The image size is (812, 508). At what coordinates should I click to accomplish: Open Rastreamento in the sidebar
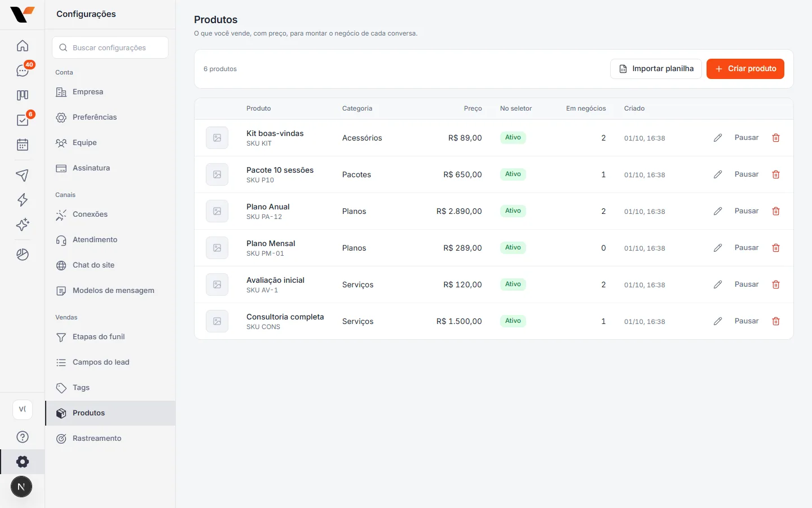[110, 439]
